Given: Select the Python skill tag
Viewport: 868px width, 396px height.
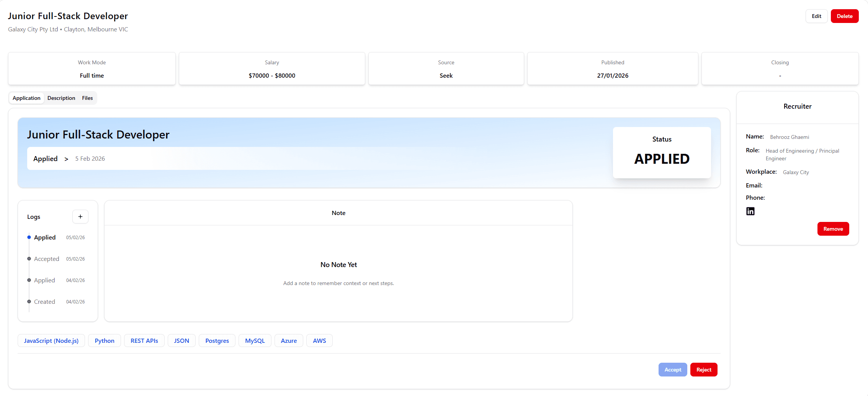Looking at the screenshot, I should click(104, 341).
